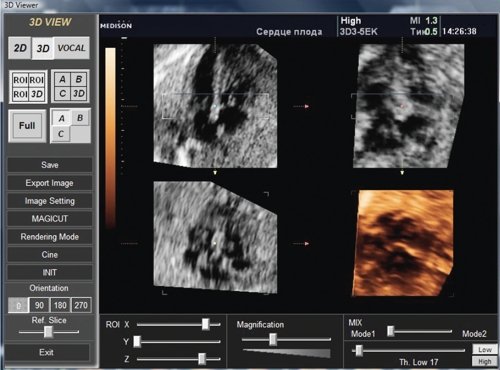Choose plane B in the plane selector
This screenshot has width=500, height=370.
[80, 118]
